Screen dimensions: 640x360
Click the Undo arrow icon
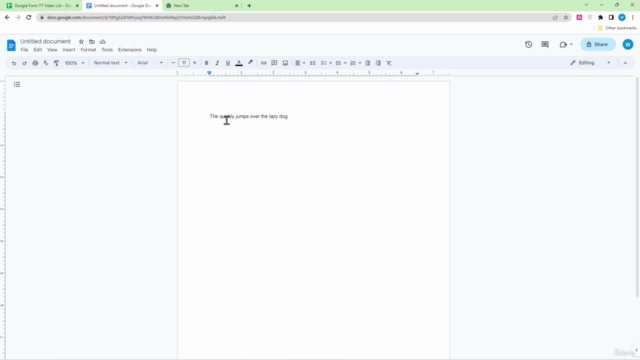14,63
